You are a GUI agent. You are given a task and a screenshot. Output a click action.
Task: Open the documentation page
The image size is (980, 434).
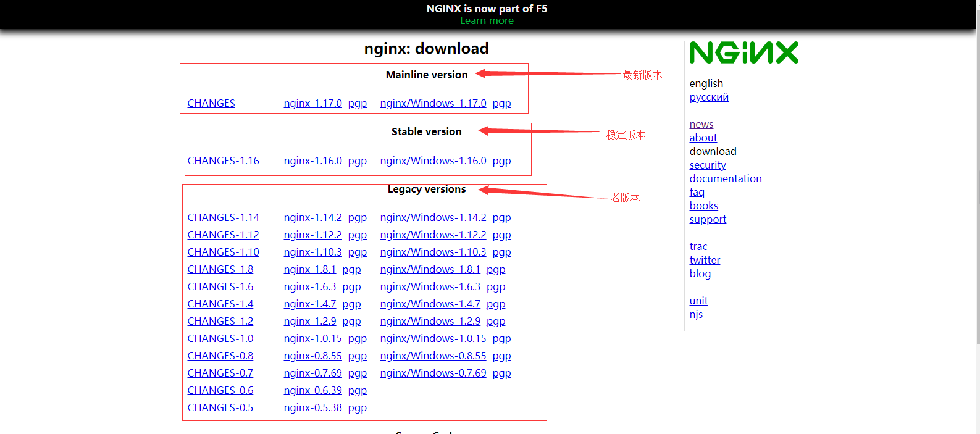tap(726, 178)
